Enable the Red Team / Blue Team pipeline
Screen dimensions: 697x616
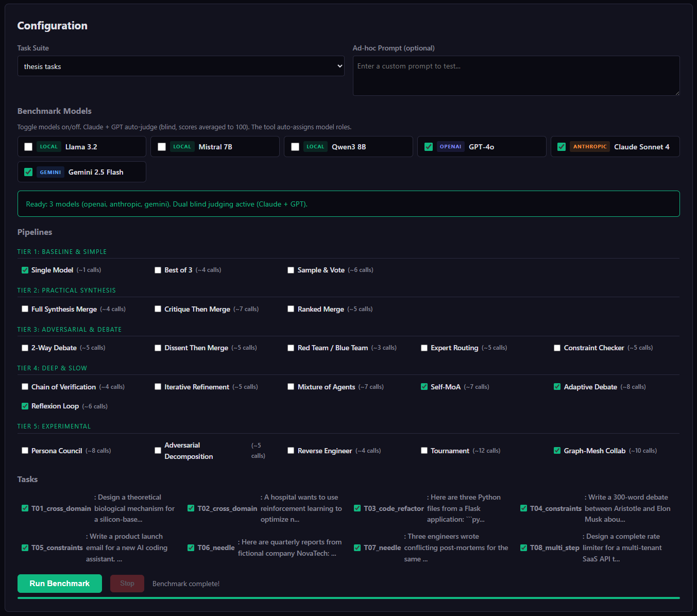(291, 348)
